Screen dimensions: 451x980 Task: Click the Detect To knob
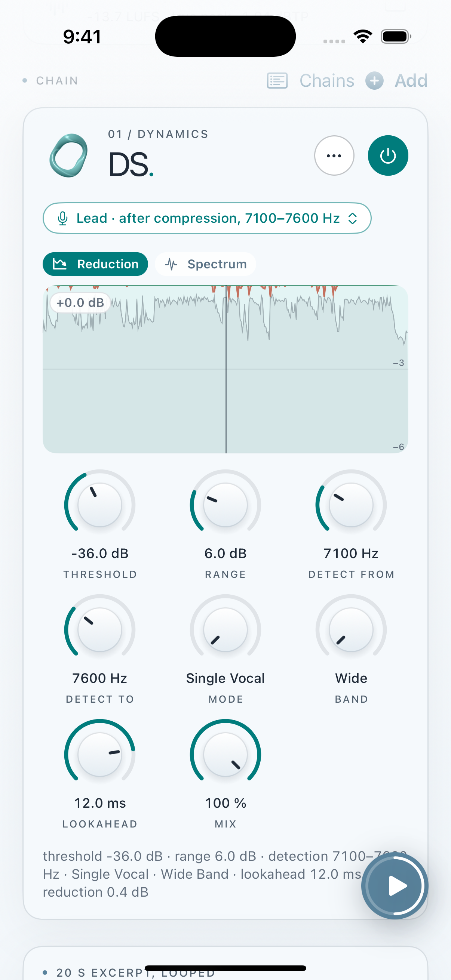[x=100, y=630]
